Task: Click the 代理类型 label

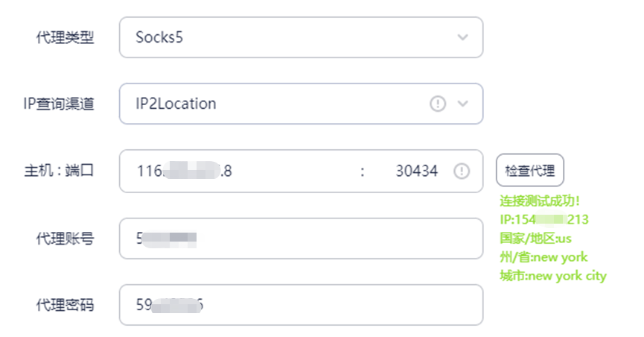Action: pyautogui.click(x=66, y=37)
